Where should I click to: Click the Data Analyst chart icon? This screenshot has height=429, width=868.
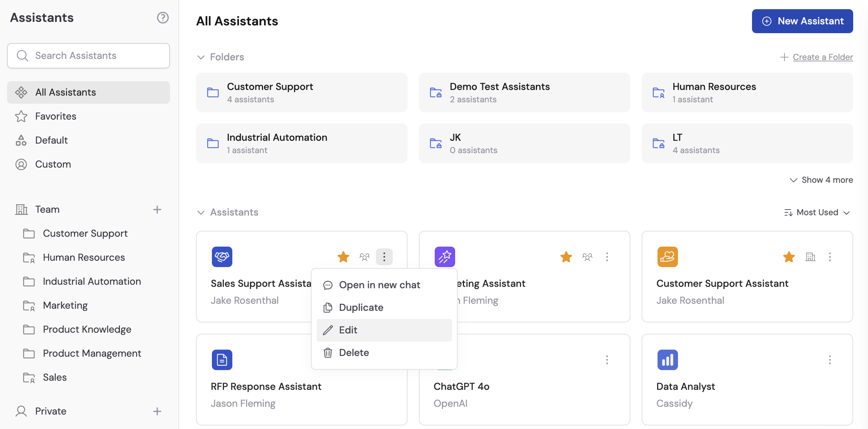pos(667,360)
